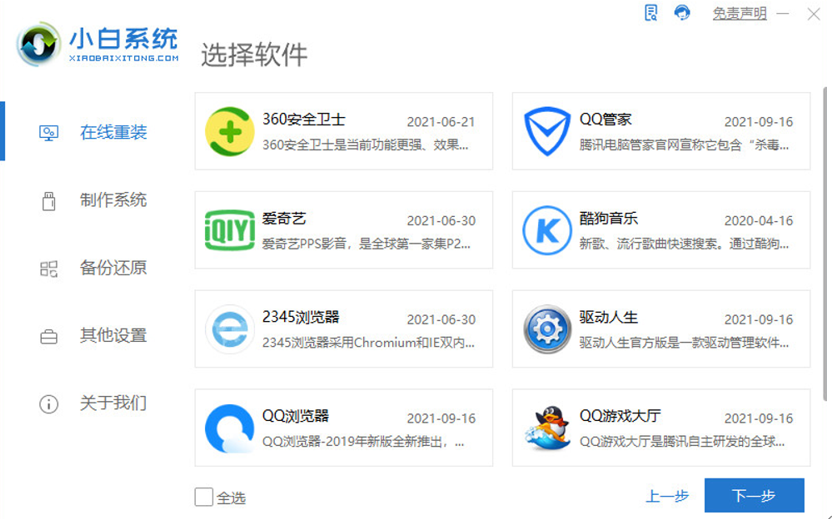832x519 pixels.
Task: Click the software list vertical scrollbar
Action: click(825, 244)
